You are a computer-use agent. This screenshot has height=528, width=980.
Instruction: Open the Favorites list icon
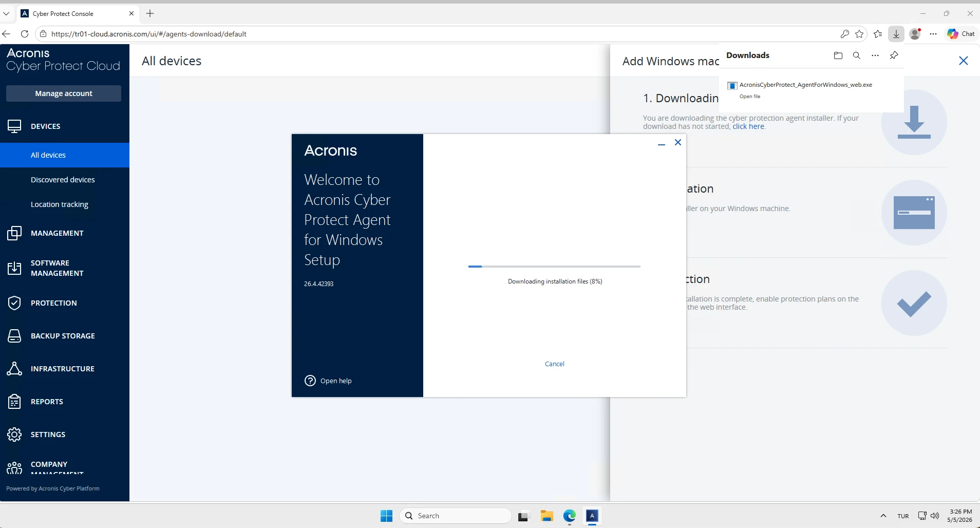pyautogui.click(x=878, y=34)
